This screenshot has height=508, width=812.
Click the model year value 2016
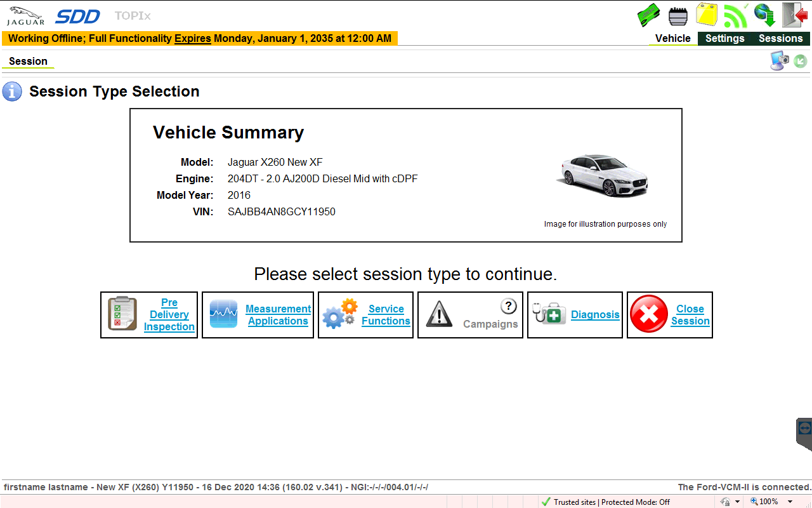tap(239, 196)
